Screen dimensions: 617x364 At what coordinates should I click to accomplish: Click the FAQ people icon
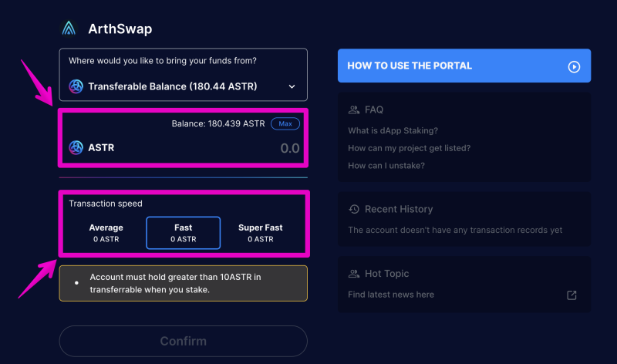pyautogui.click(x=354, y=110)
